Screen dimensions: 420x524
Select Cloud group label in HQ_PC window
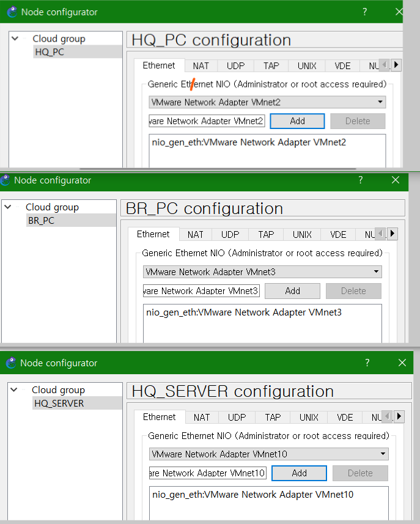[59, 39]
